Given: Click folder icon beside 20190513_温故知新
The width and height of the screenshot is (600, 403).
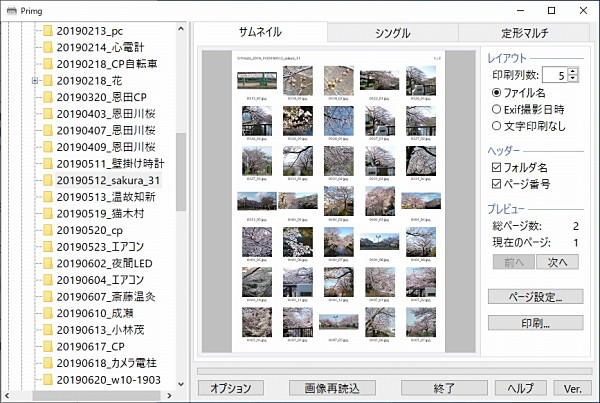Looking at the screenshot, I should coord(48,197).
